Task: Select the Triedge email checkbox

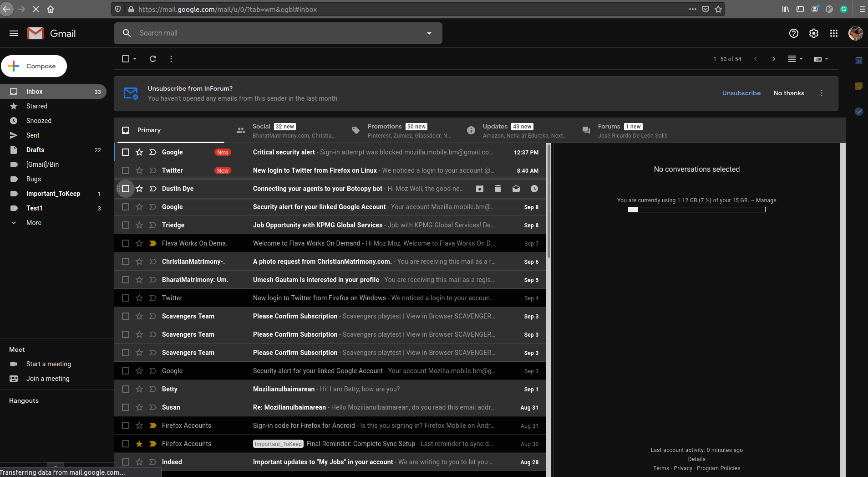Action: [126, 225]
